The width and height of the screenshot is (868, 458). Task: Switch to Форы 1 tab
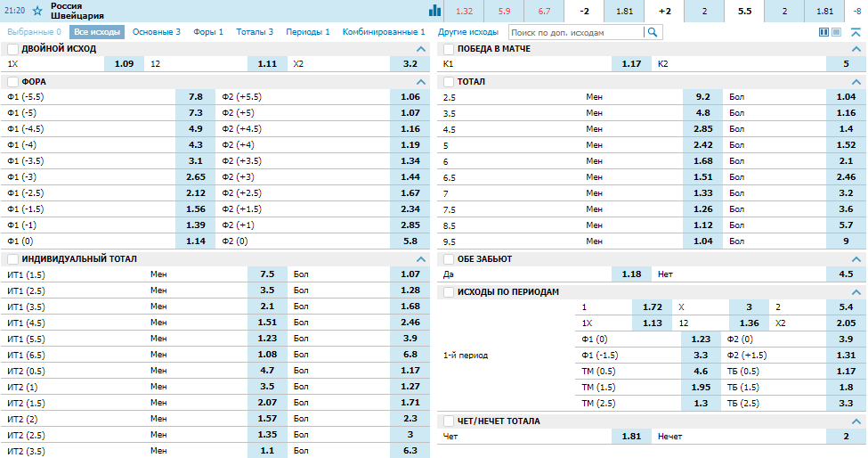pos(208,32)
